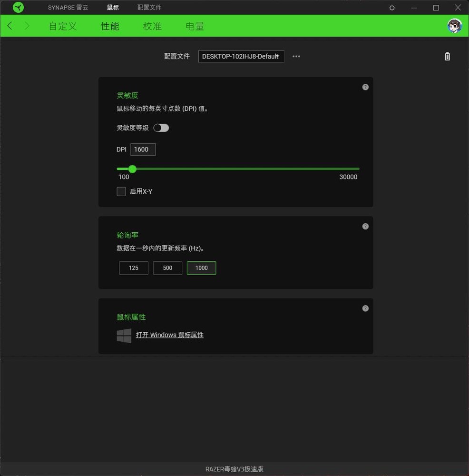469x476 pixels.
Task: Expand the DESKTOP-102IHJ8-Default profile dropdown
Action: coord(241,57)
